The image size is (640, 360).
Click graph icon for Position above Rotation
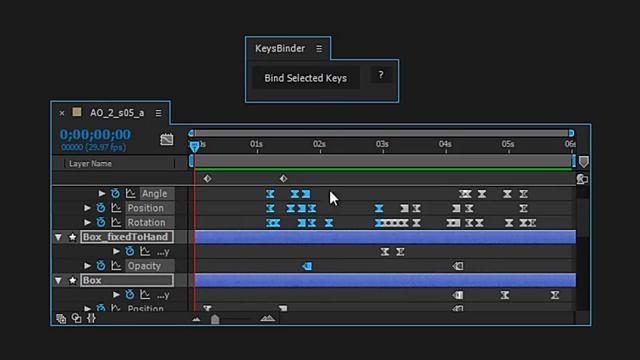click(x=116, y=208)
